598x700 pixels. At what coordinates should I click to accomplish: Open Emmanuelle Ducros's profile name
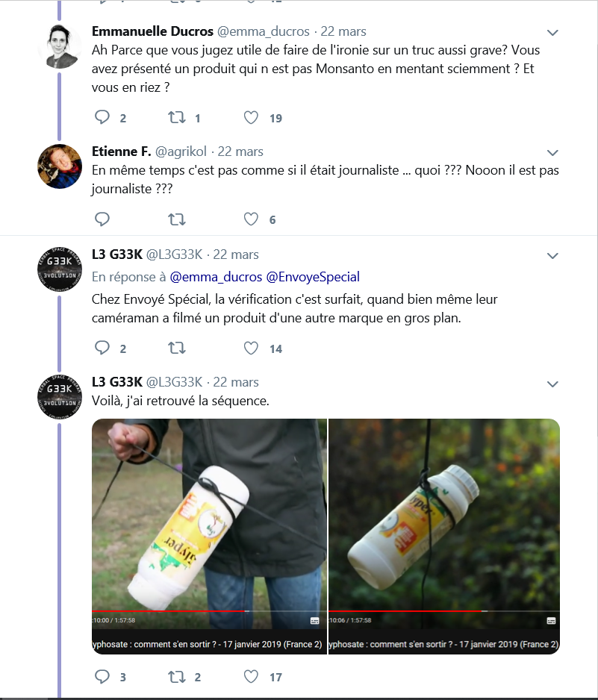pyautogui.click(x=152, y=31)
